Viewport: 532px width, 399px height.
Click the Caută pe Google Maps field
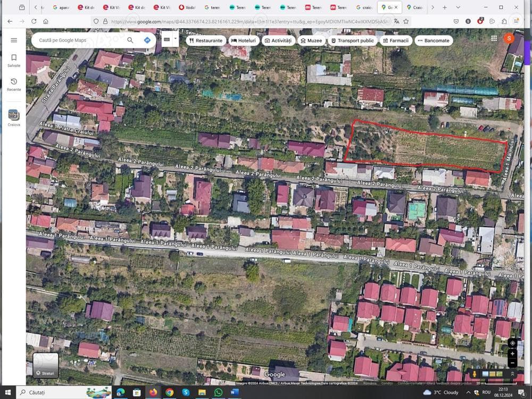click(80, 40)
